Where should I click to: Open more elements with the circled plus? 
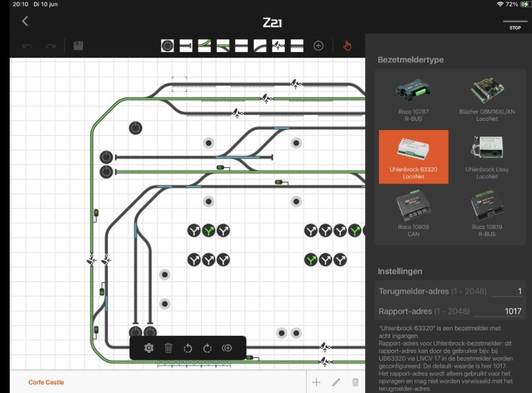[x=318, y=46]
